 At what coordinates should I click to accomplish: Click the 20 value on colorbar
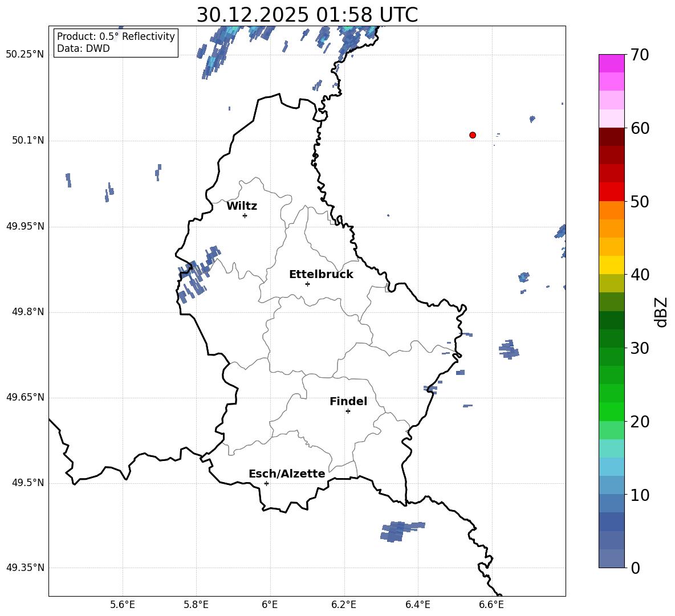point(640,422)
